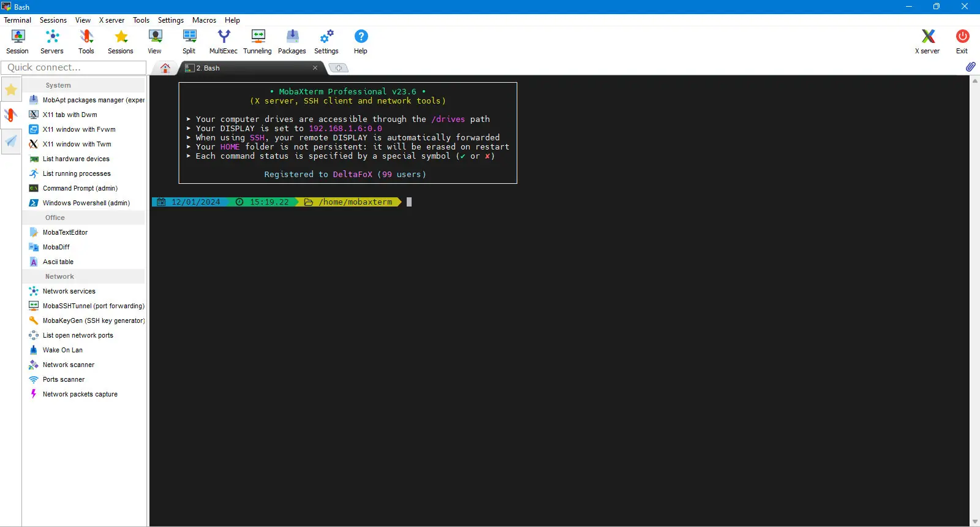The image size is (980, 527).
Task: Select the tools knife sidebar tab
Action: click(x=11, y=115)
